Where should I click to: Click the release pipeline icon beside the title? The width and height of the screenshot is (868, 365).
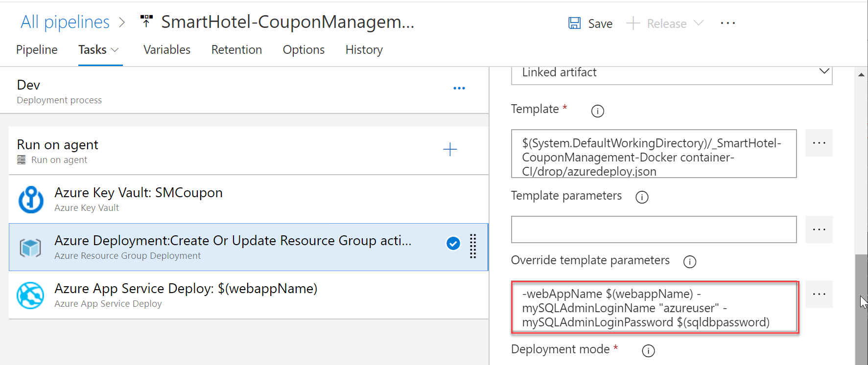point(146,21)
